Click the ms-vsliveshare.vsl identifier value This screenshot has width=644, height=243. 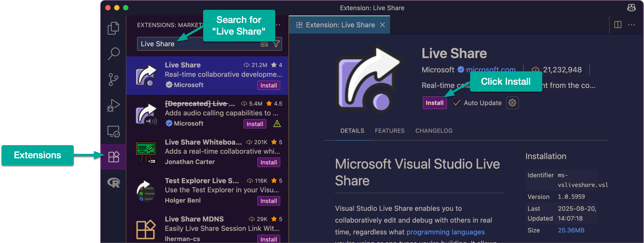[x=583, y=180]
